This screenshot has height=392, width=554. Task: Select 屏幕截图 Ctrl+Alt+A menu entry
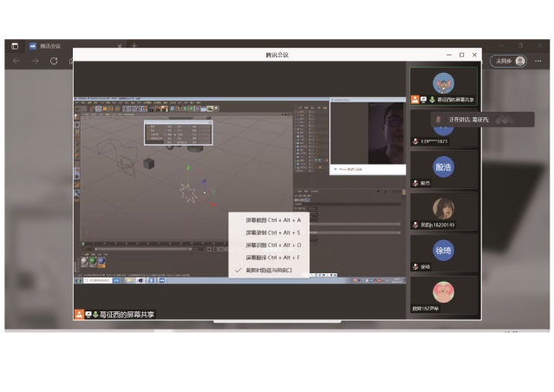pos(272,220)
